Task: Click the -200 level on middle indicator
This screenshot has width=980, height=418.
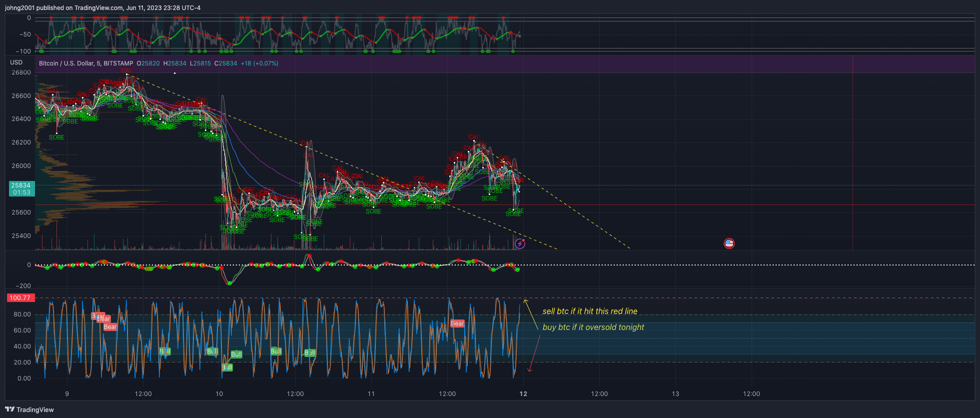Action: tap(23, 286)
